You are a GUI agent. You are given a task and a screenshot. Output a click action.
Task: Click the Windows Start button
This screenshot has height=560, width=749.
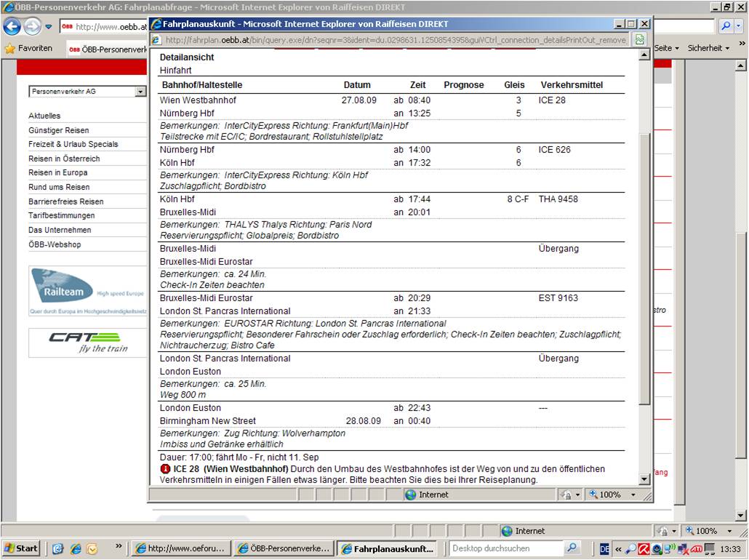tap(20, 548)
